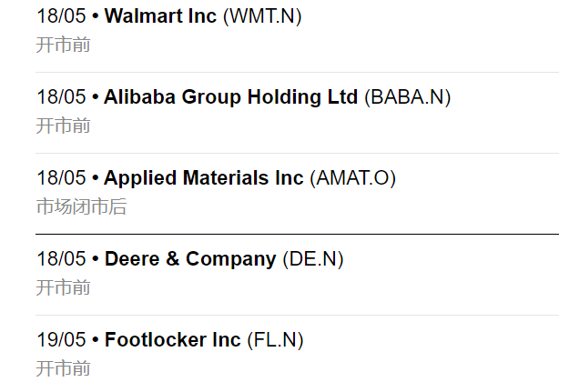Select the 18/05 date beside Walmart

pyautogui.click(x=61, y=16)
